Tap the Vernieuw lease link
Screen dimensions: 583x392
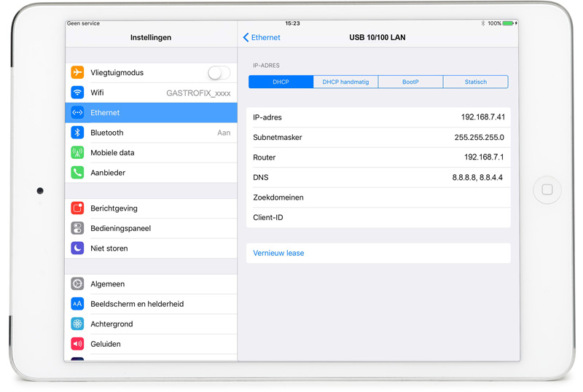click(x=278, y=254)
